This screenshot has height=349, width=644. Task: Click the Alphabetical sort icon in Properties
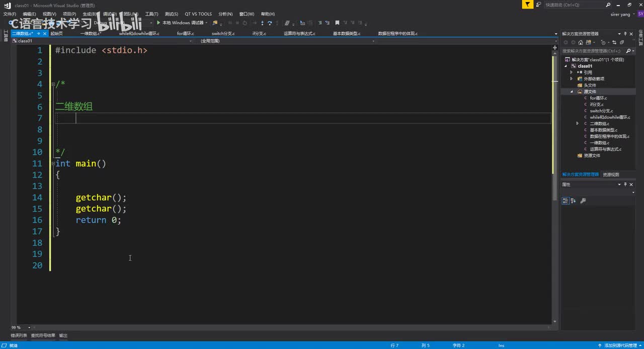click(x=573, y=201)
